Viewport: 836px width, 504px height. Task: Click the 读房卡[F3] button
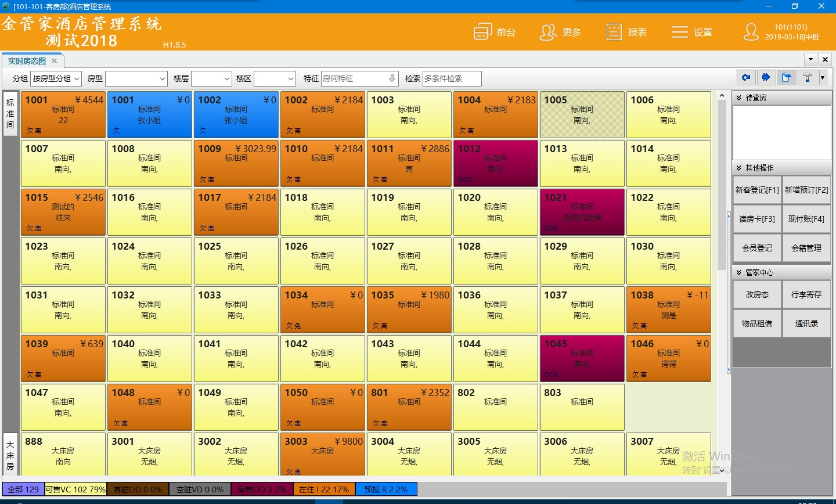point(757,219)
